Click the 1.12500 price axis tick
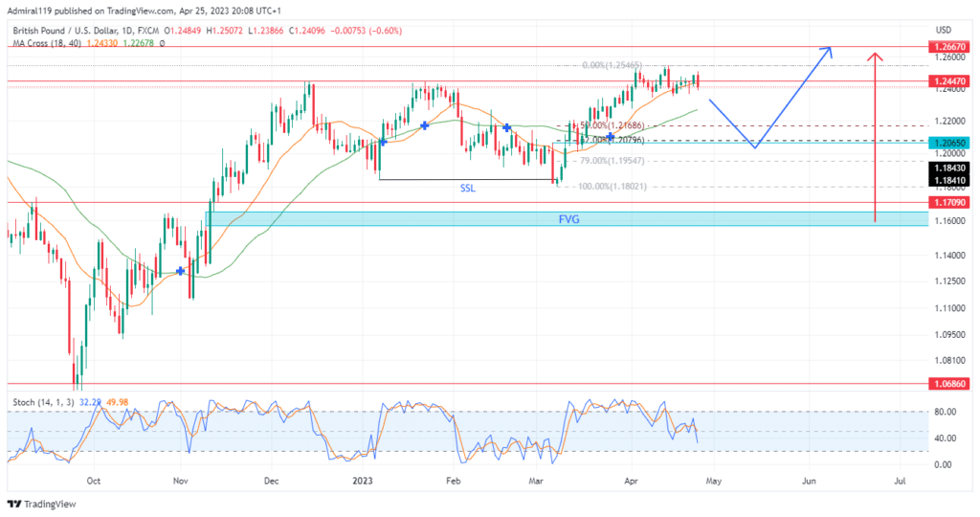This screenshot has width=980, height=517. 950,281
